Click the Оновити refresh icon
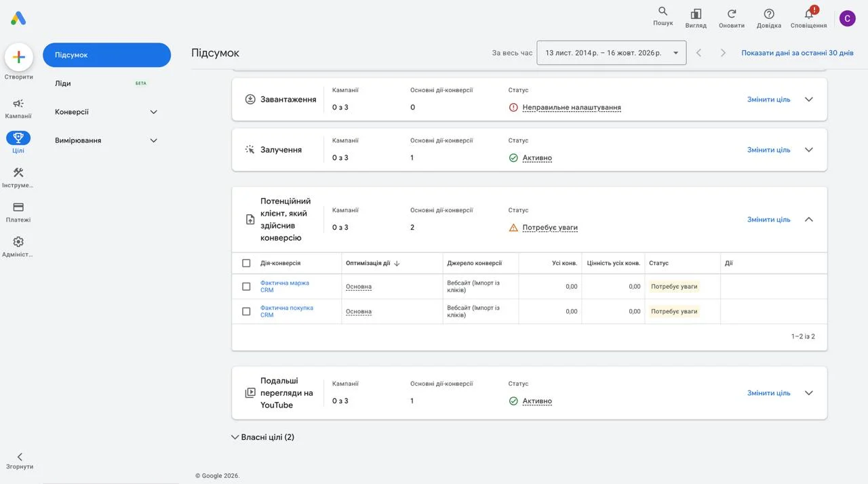This screenshot has width=868, height=484. click(x=732, y=14)
